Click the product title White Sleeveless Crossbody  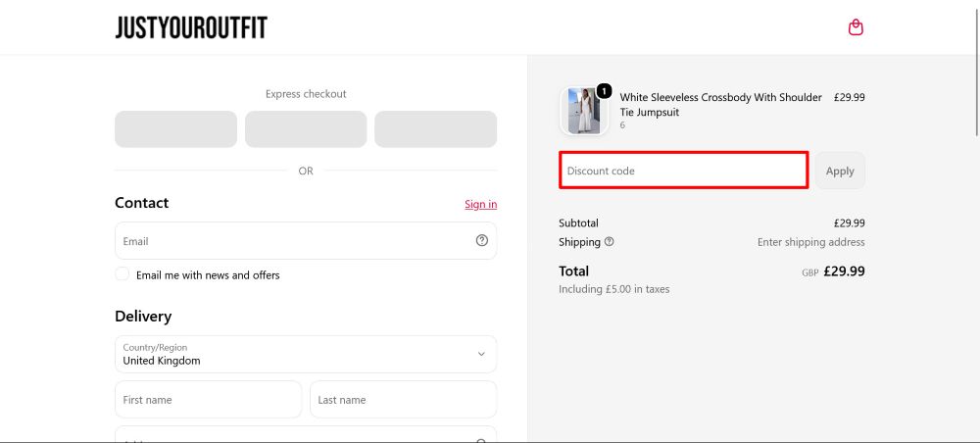tap(720, 105)
